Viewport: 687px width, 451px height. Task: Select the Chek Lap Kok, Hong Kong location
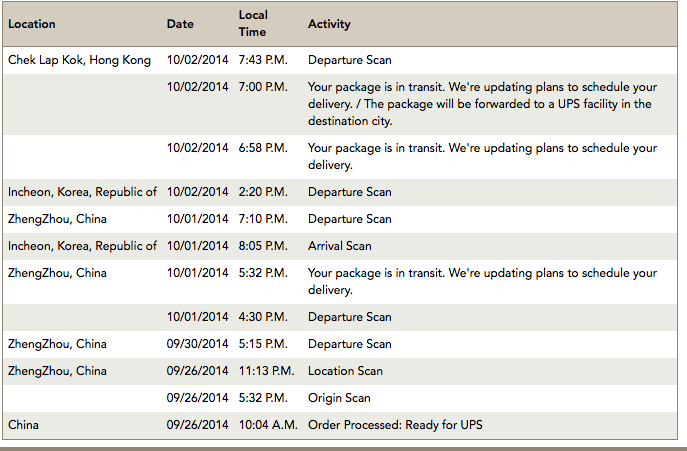[79, 60]
